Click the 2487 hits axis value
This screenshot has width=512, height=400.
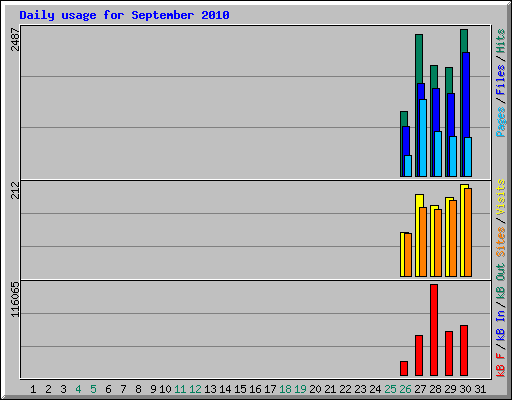(x=15, y=39)
